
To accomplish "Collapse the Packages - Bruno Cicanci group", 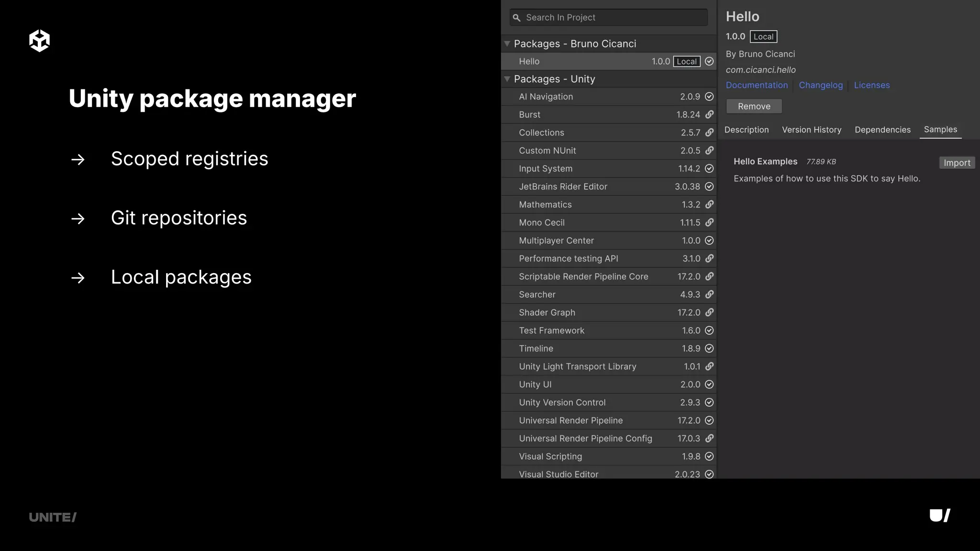I will (x=507, y=44).
